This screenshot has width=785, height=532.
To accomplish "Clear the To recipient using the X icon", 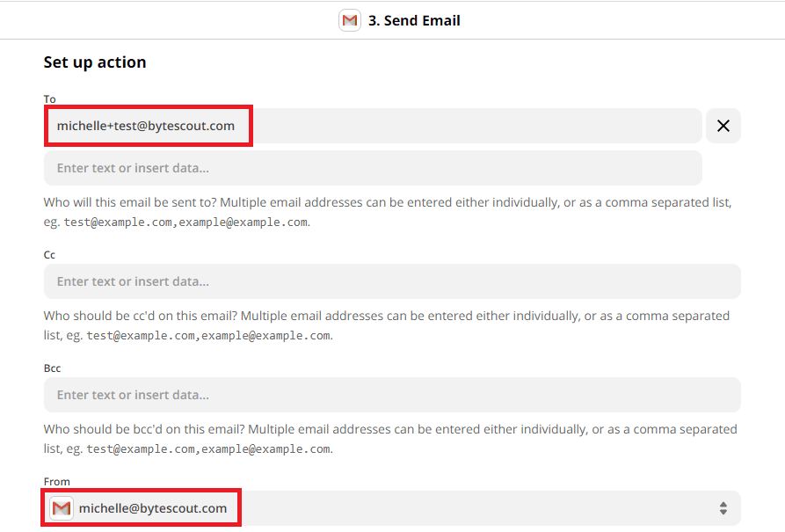I will tap(723, 126).
